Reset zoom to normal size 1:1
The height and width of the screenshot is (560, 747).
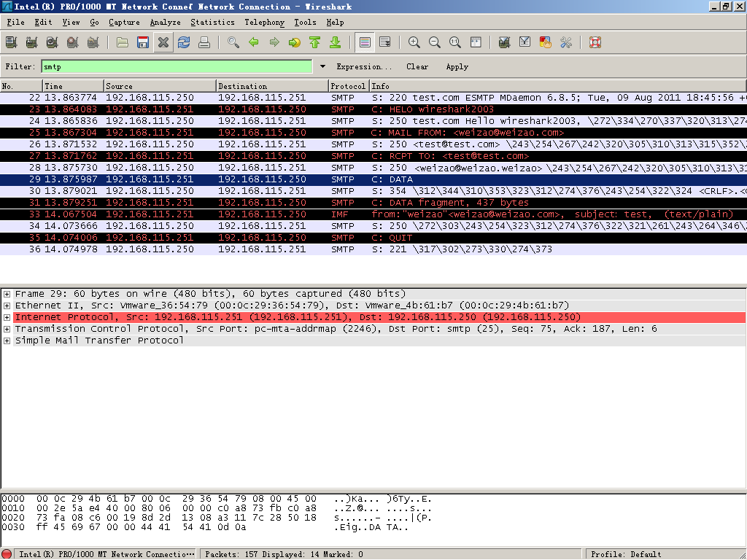click(455, 42)
